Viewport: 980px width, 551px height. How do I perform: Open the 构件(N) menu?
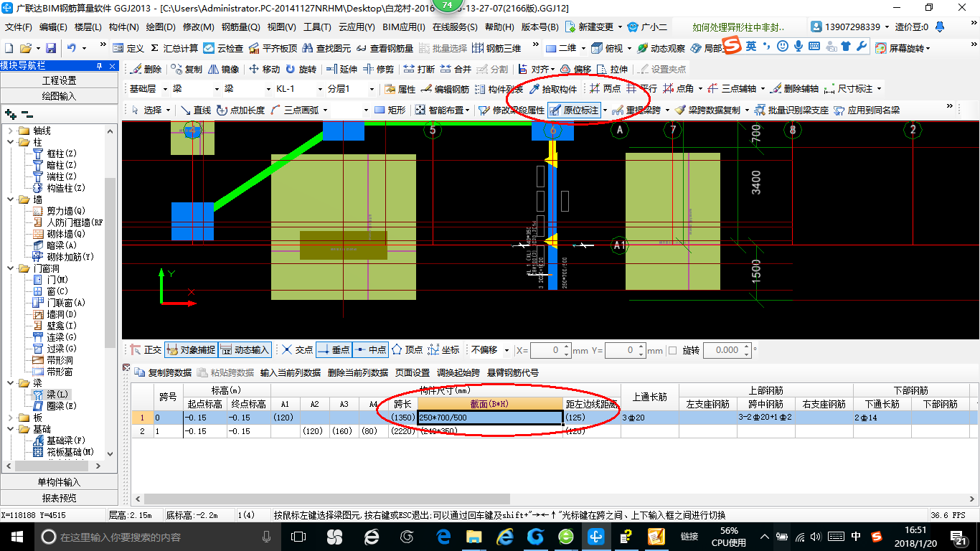(123, 27)
